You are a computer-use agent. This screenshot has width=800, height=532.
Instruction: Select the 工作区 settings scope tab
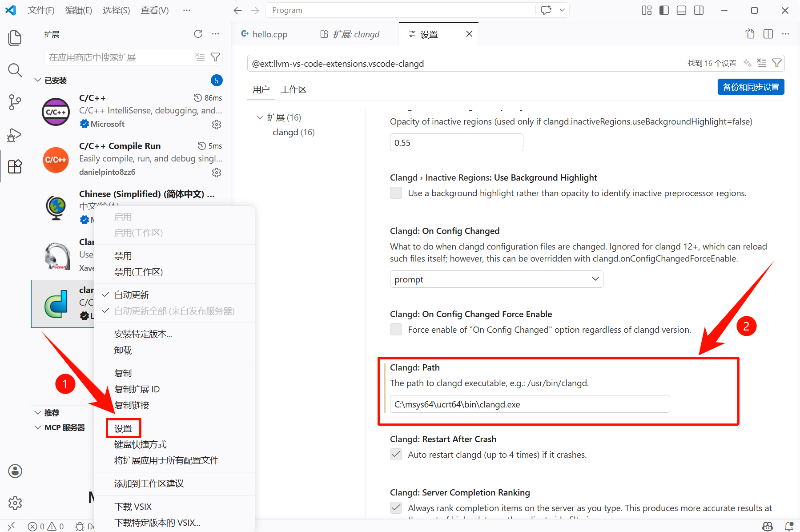click(293, 89)
